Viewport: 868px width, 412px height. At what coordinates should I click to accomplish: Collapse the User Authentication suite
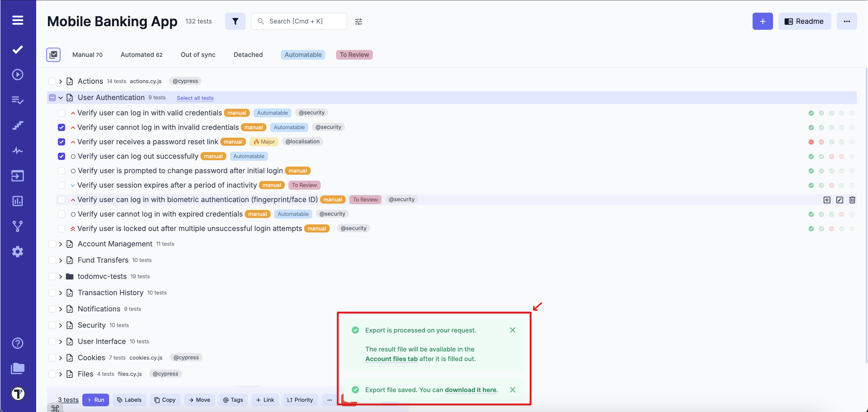pos(61,98)
